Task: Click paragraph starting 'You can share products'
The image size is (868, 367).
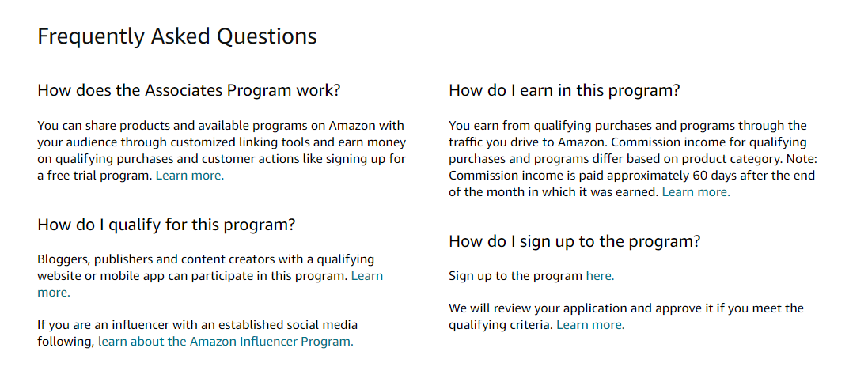Action: click(222, 150)
